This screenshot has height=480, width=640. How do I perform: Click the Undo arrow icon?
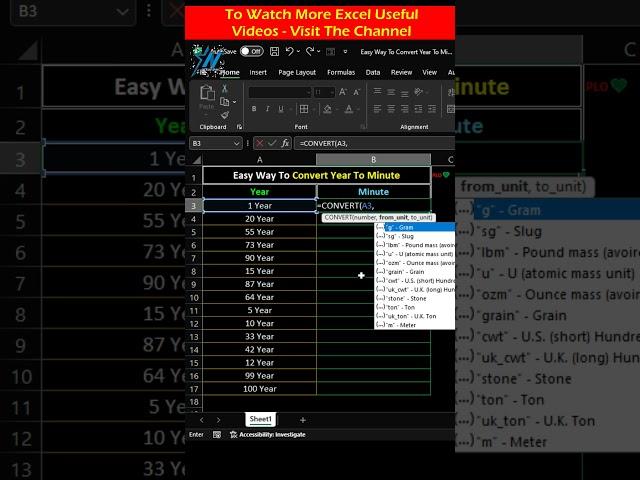(x=289, y=51)
